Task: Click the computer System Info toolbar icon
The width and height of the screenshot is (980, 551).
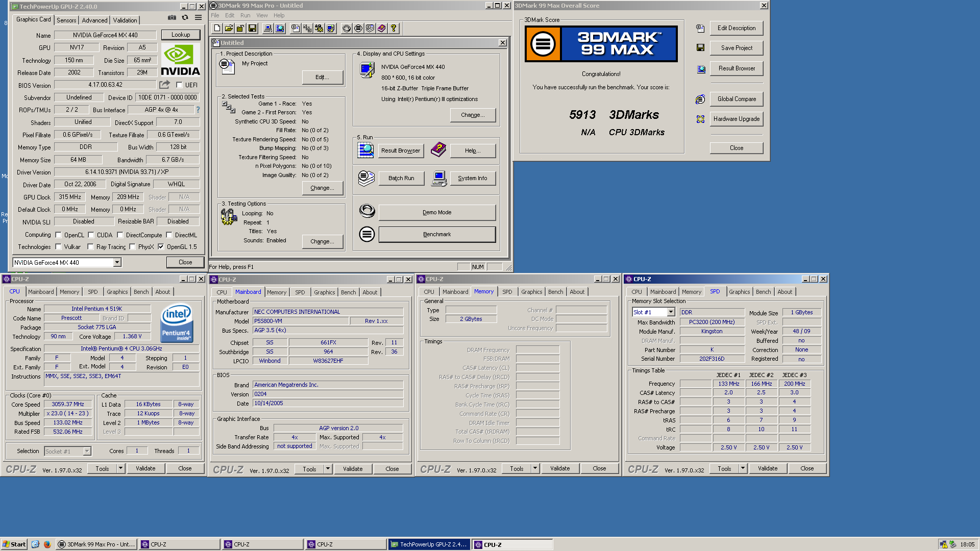Action: pyautogui.click(x=268, y=29)
